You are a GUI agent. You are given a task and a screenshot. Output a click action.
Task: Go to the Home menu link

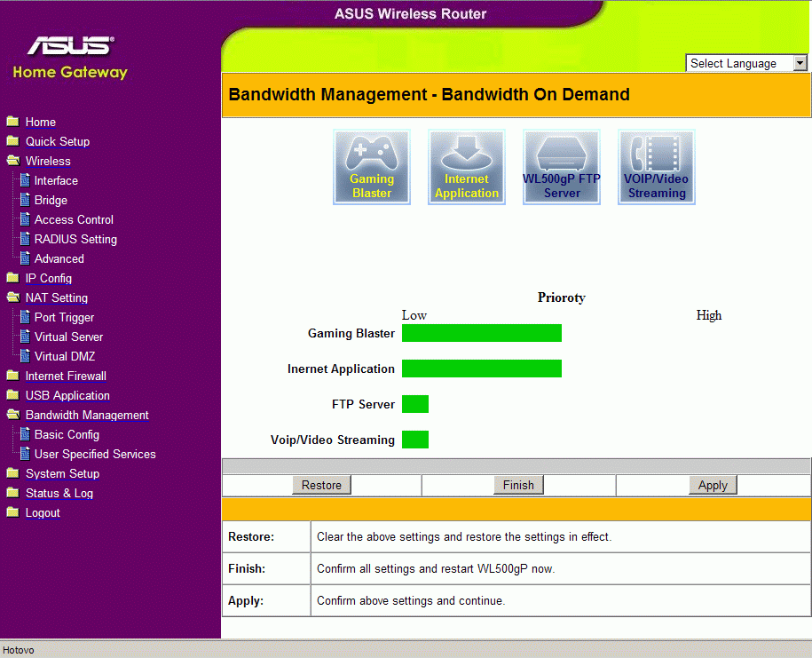point(41,123)
